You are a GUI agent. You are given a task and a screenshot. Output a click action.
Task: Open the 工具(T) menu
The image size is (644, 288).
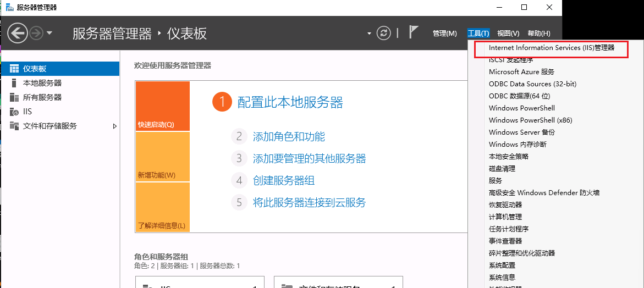pyautogui.click(x=478, y=33)
